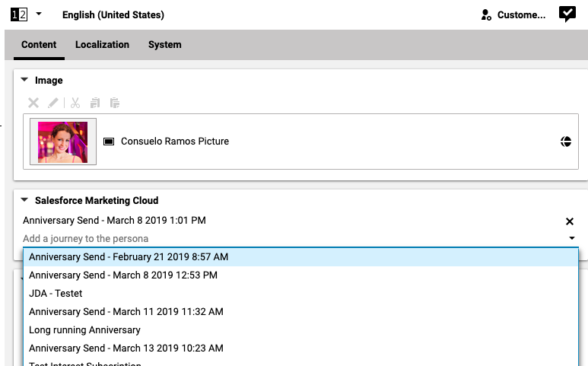Click the globe status icon on picture row
This screenshot has width=588, height=366.
565,142
